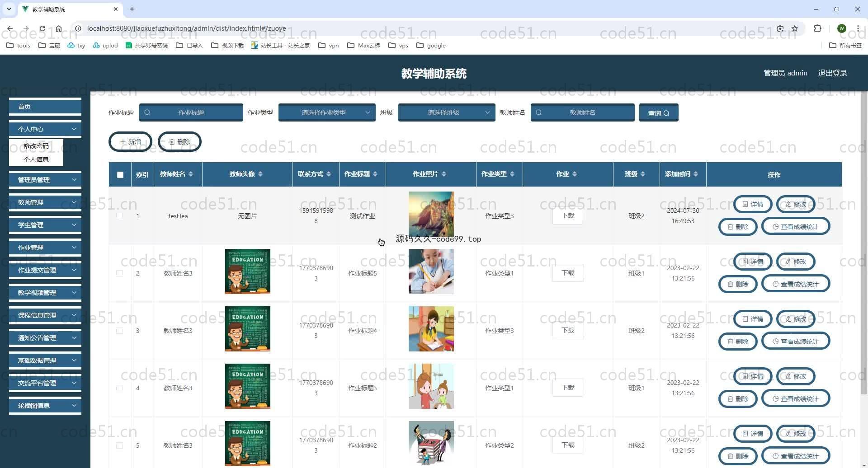Expand the 作业管理 sidebar menu

tap(45, 248)
